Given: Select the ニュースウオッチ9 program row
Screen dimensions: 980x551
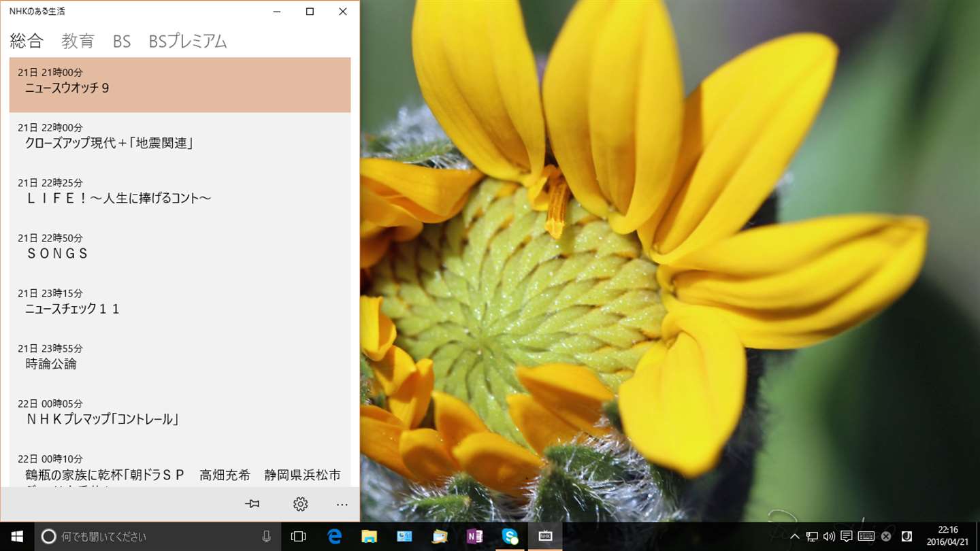Looking at the screenshot, I should pos(180,85).
